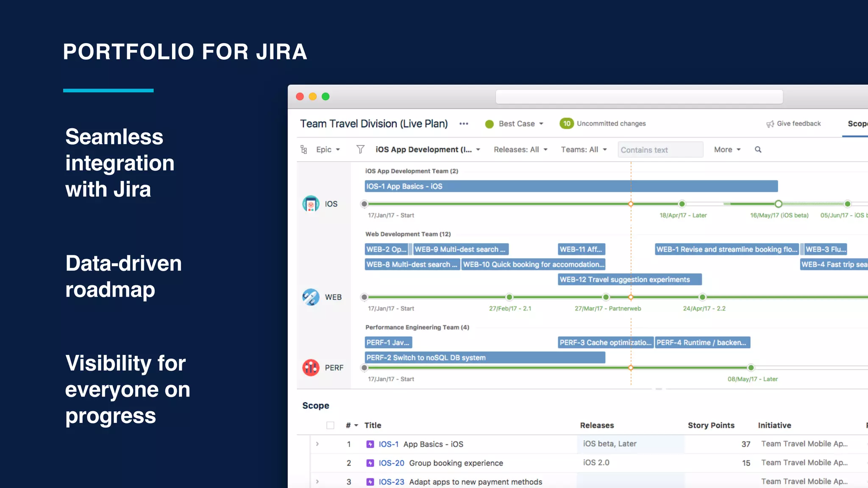Select the WEB-2 timeline bar

pyautogui.click(x=386, y=249)
